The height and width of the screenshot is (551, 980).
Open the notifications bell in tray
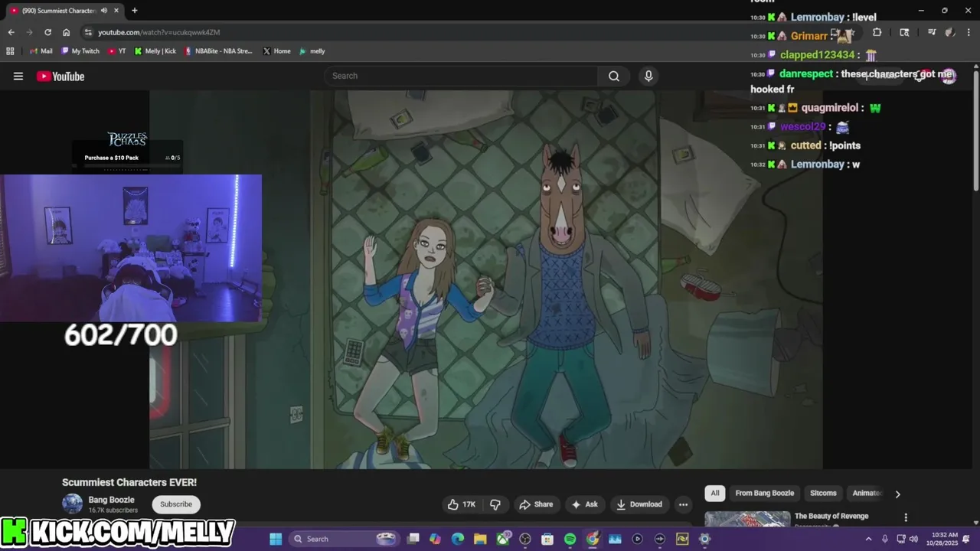click(x=966, y=539)
